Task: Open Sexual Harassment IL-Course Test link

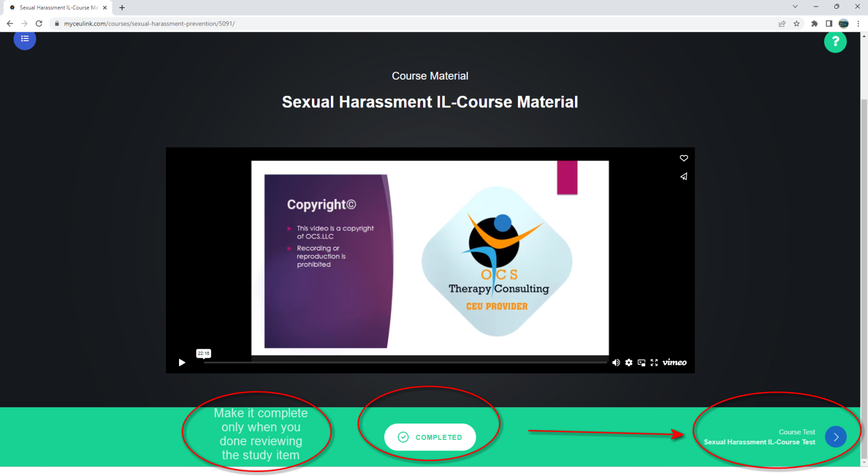Action: (759, 442)
